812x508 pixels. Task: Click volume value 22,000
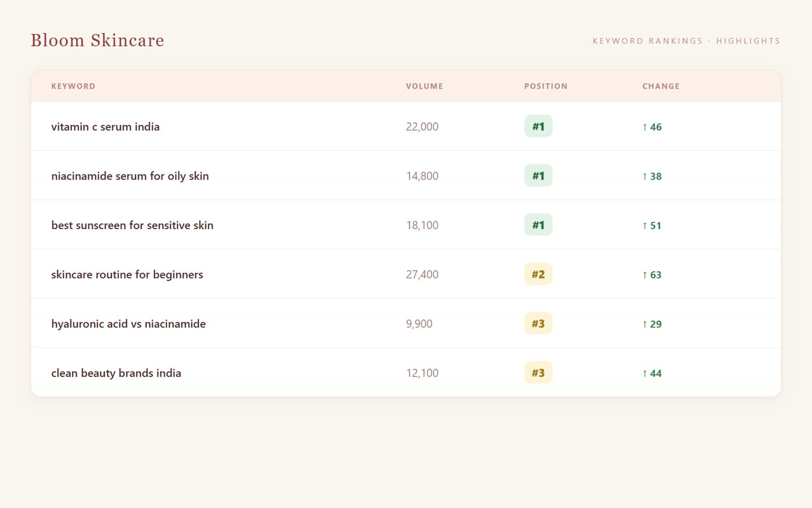coord(422,126)
